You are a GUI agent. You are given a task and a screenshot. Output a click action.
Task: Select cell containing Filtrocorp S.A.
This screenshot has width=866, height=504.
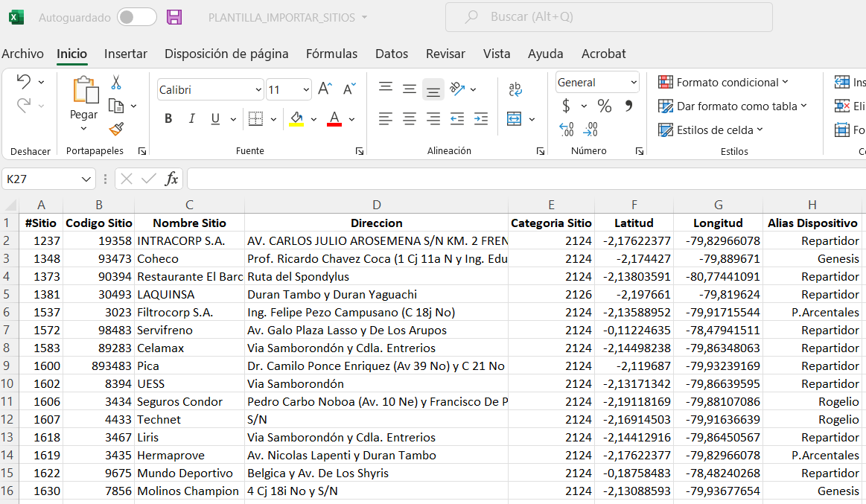pyautogui.click(x=189, y=313)
